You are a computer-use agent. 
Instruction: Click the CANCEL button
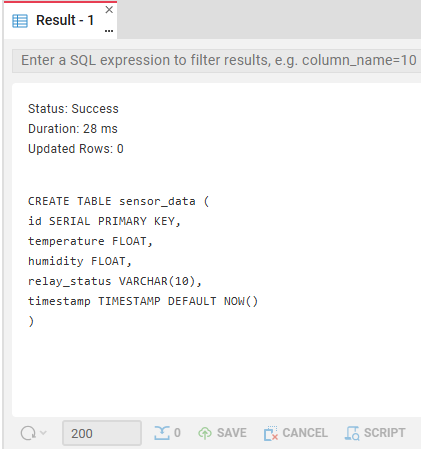click(x=296, y=433)
